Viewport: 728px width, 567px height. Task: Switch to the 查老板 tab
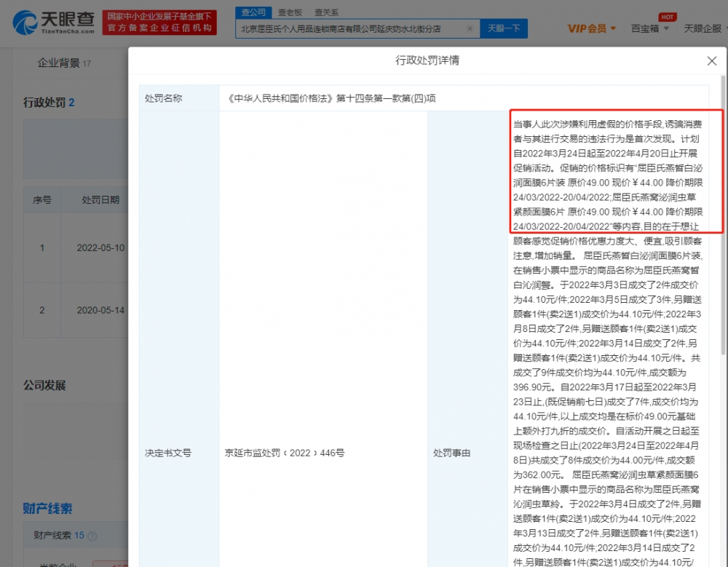(290, 12)
